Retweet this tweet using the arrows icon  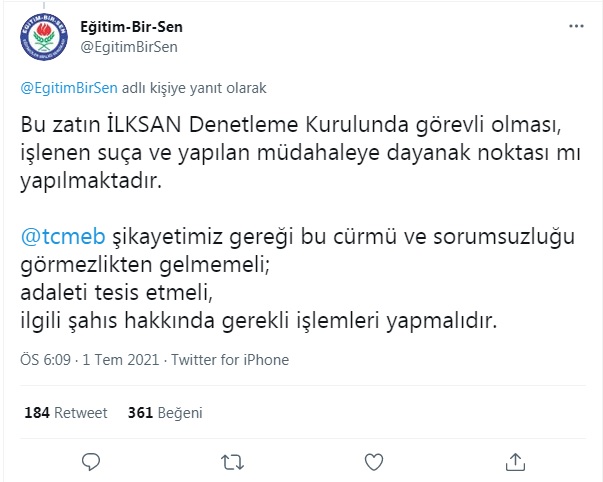click(231, 461)
